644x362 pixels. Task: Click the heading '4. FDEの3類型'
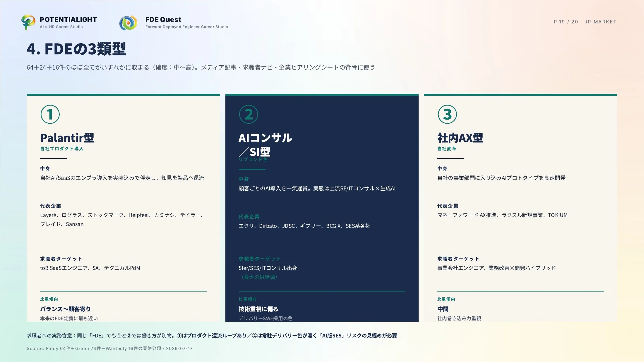coord(76,49)
